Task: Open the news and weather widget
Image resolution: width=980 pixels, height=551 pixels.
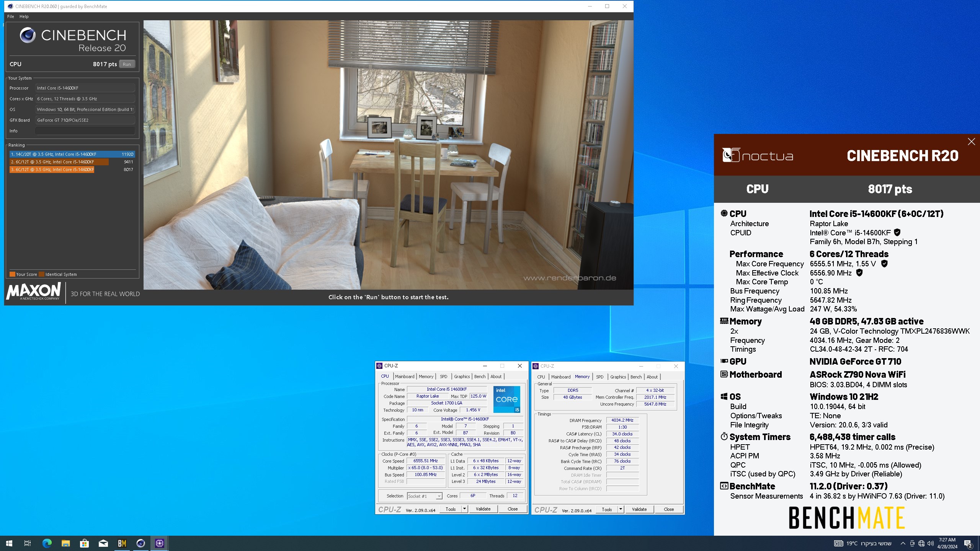Action: click(863, 543)
